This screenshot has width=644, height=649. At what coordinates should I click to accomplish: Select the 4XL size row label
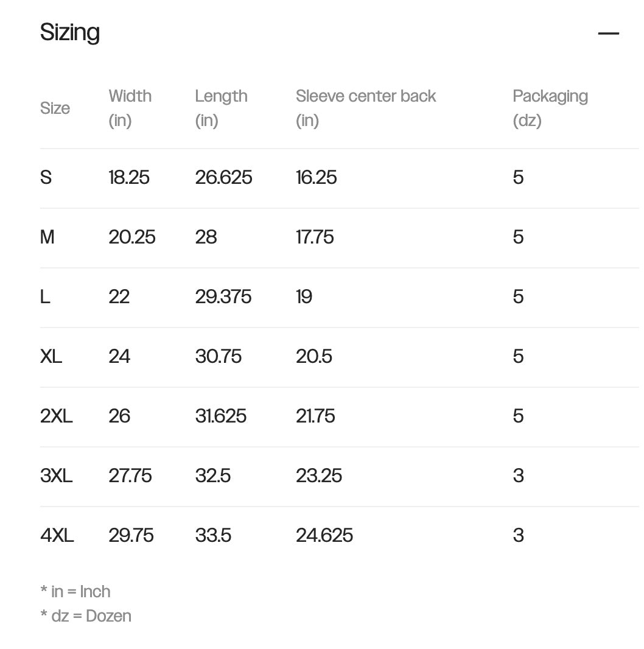tap(57, 536)
